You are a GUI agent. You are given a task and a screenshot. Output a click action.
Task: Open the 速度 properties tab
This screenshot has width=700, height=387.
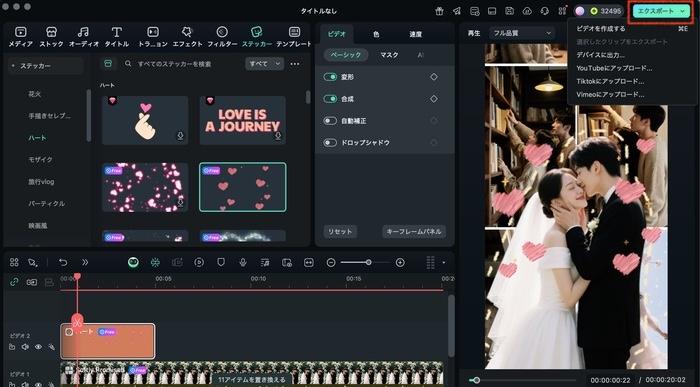click(416, 34)
